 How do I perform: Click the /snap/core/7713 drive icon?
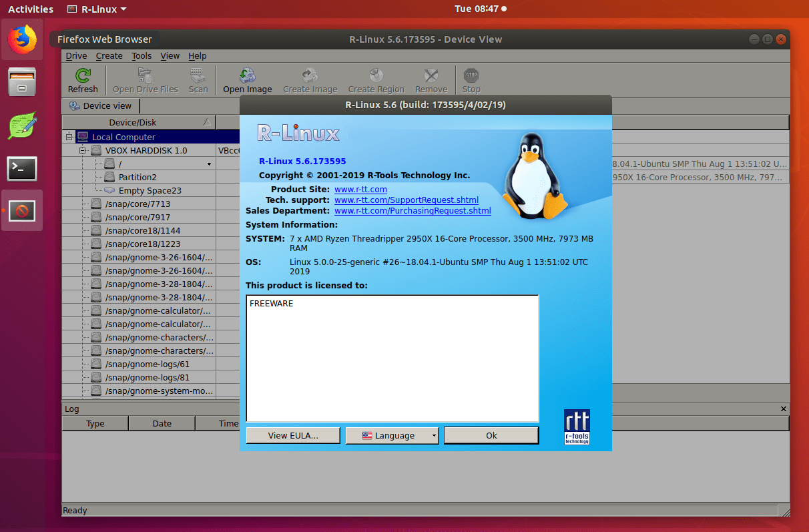96,204
